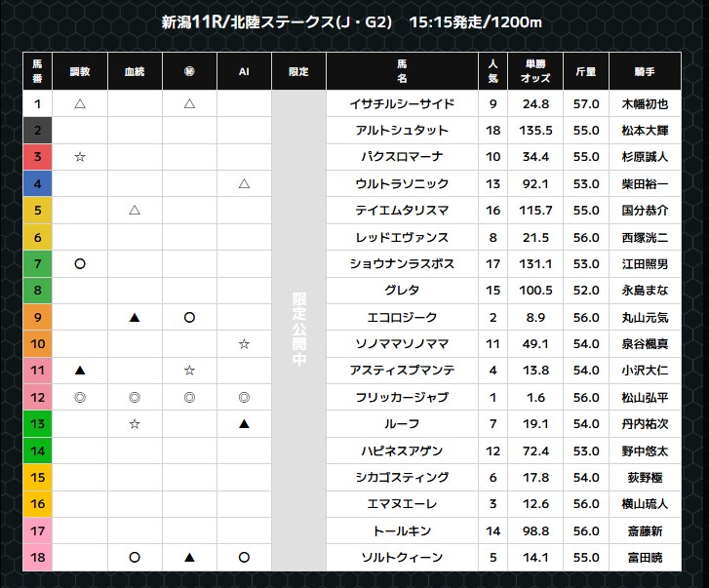
Task: Open horse name エコロジーク
Action: [x=400, y=318]
